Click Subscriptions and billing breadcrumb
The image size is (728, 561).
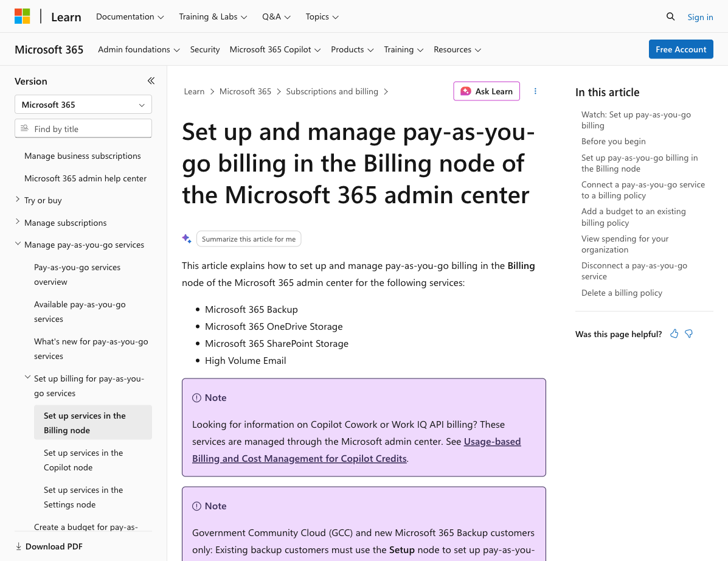(x=332, y=91)
